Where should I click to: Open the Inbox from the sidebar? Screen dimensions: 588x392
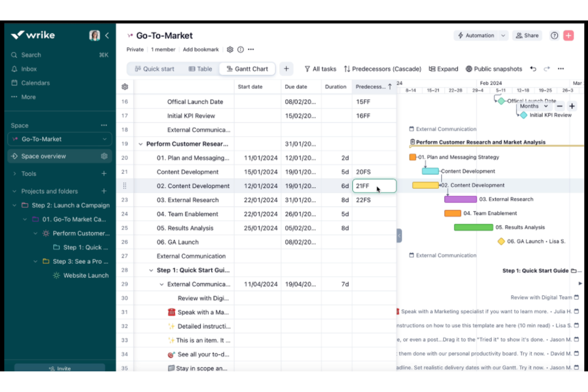coord(29,69)
